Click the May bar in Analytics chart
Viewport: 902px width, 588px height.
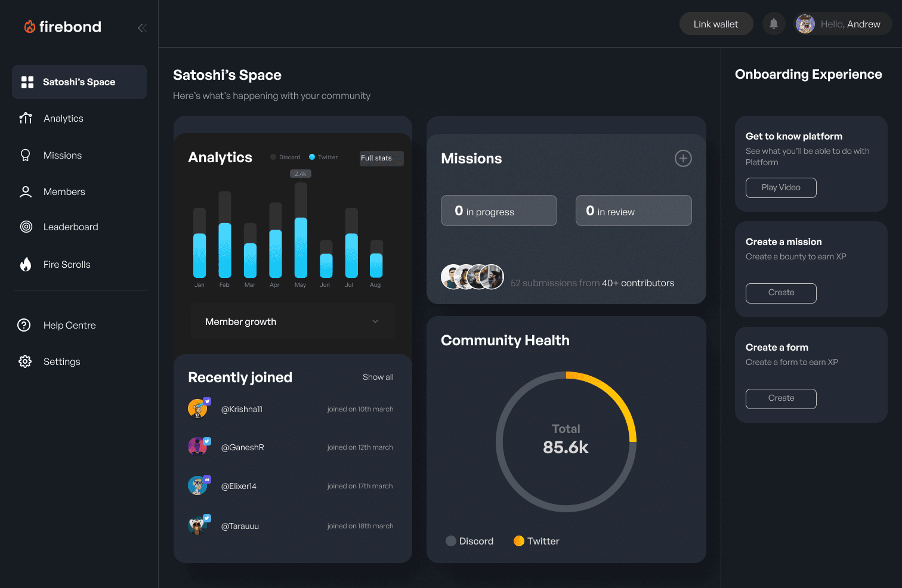click(301, 230)
